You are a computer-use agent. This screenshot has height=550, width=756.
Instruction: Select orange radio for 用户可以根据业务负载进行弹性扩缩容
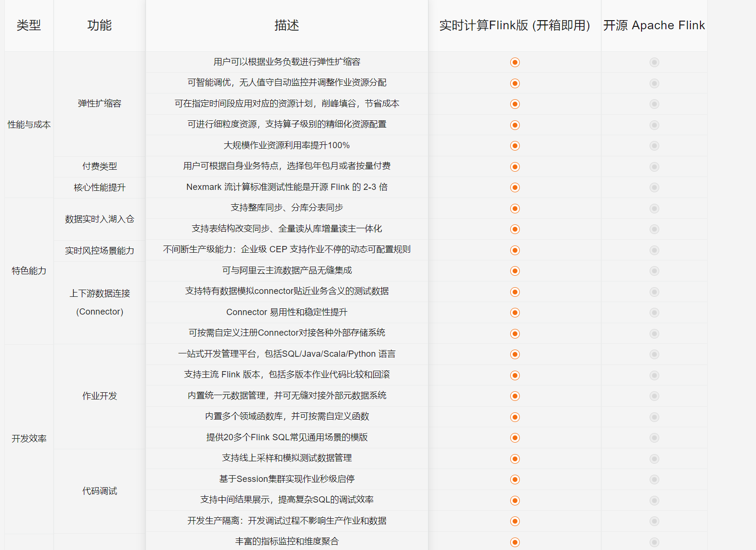(515, 62)
